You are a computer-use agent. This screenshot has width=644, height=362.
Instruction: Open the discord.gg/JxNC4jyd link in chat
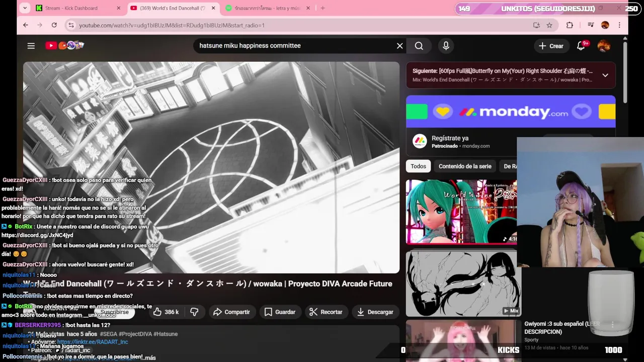point(37,235)
